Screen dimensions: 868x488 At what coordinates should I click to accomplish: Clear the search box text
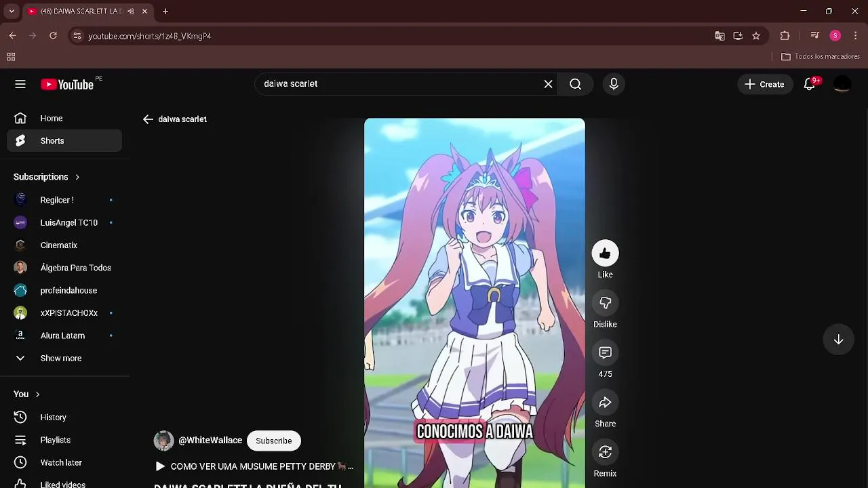pyautogui.click(x=548, y=84)
